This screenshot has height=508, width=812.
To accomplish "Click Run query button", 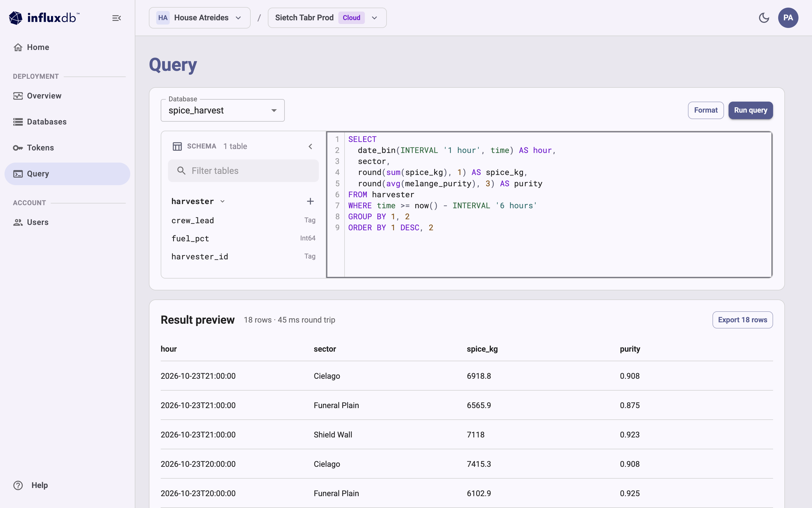I will [751, 110].
